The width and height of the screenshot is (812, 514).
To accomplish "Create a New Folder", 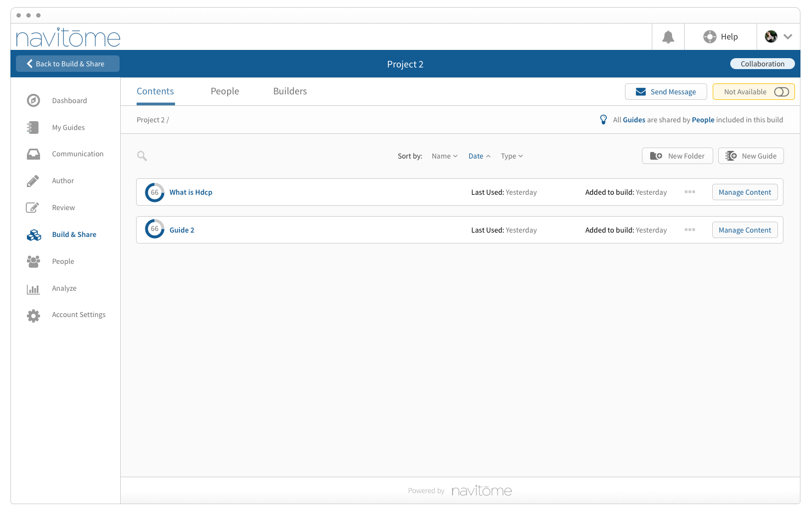I will point(678,156).
